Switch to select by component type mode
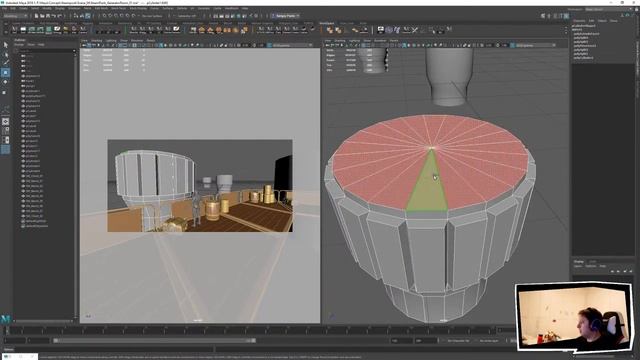This screenshot has width=640, height=360. [88, 16]
